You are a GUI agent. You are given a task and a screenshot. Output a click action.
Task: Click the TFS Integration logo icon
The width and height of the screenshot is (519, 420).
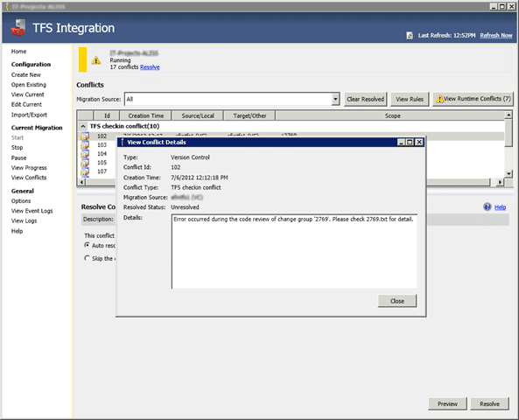pos(18,27)
